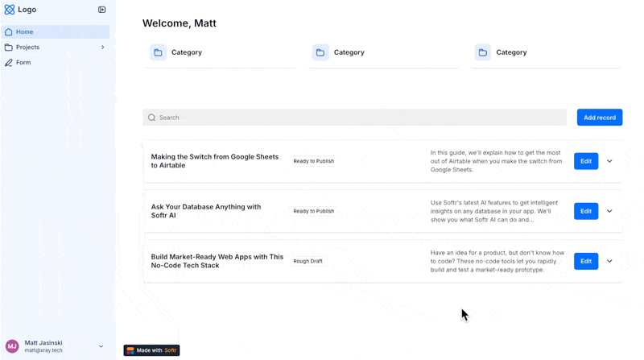This screenshot has width=644, height=360.
Task: Click the third Category card label
Action: (511, 52)
